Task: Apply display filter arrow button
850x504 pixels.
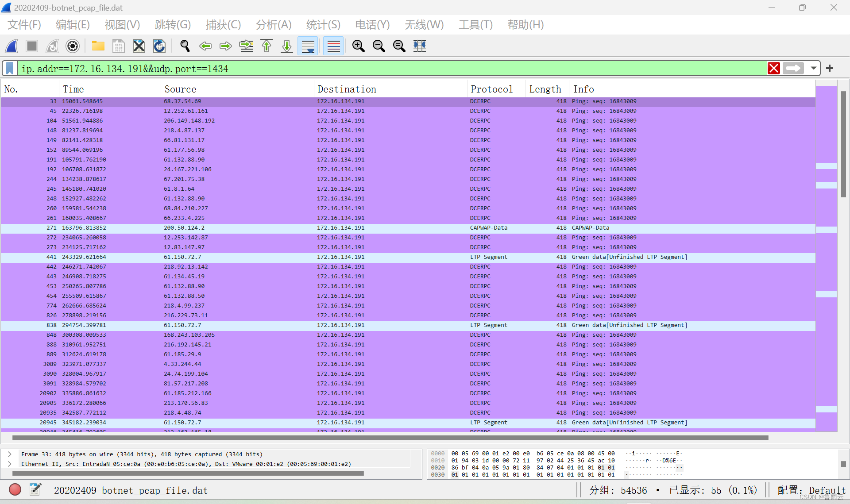Action: pos(793,68)
